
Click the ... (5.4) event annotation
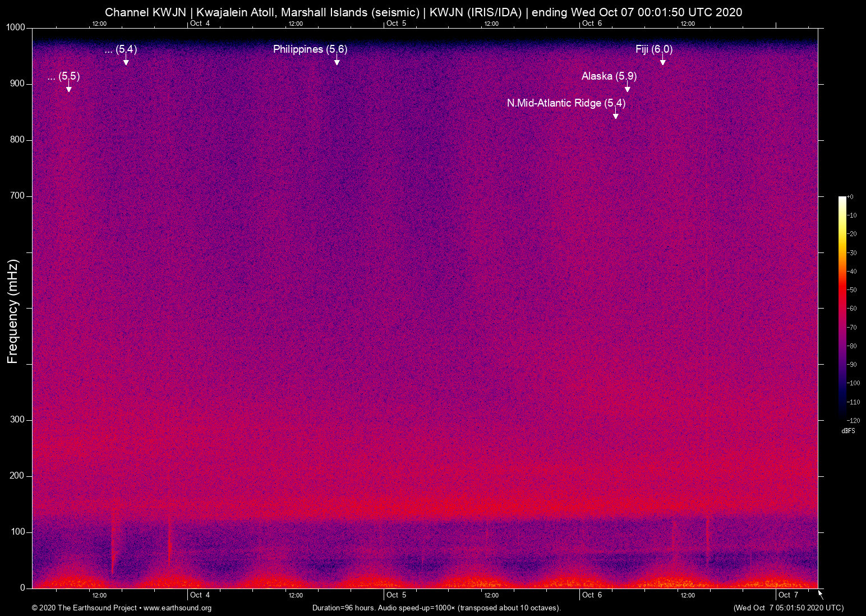coord(121,49)
